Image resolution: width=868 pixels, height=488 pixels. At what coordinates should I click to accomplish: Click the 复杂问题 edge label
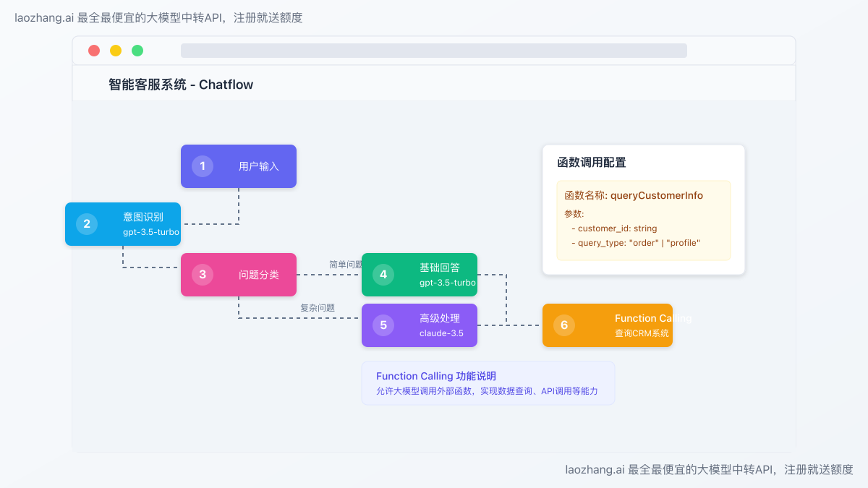(318, 308)
